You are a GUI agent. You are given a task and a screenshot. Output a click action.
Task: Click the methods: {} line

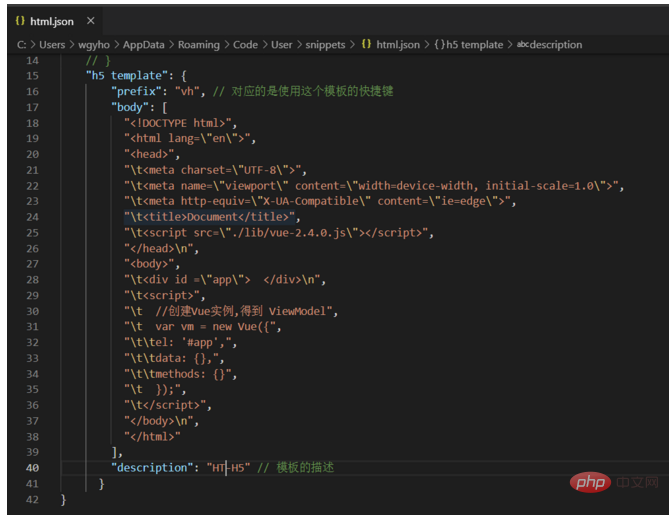click(178, 374)
